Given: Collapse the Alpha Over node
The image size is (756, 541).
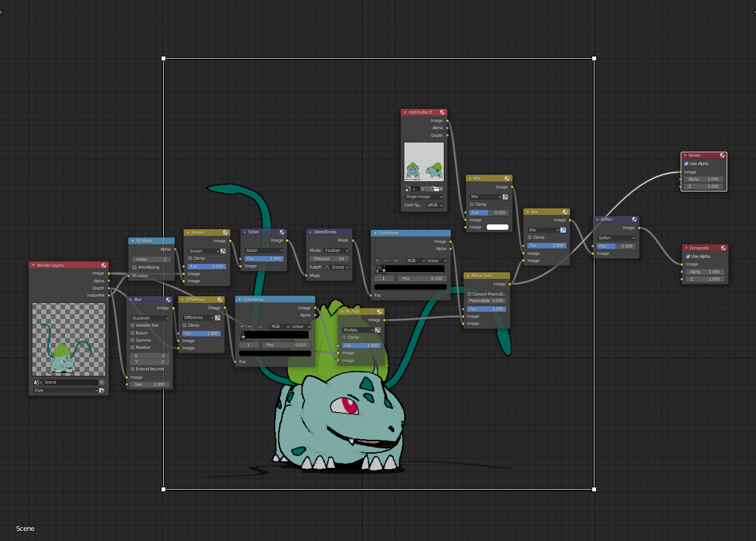Looking at the screenshot, I should 468,275.
